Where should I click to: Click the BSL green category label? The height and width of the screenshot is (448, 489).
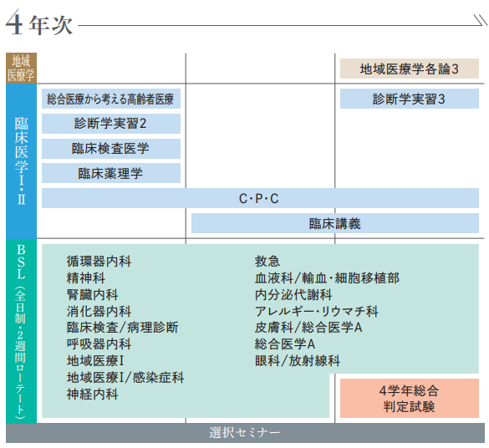(21, 331)
